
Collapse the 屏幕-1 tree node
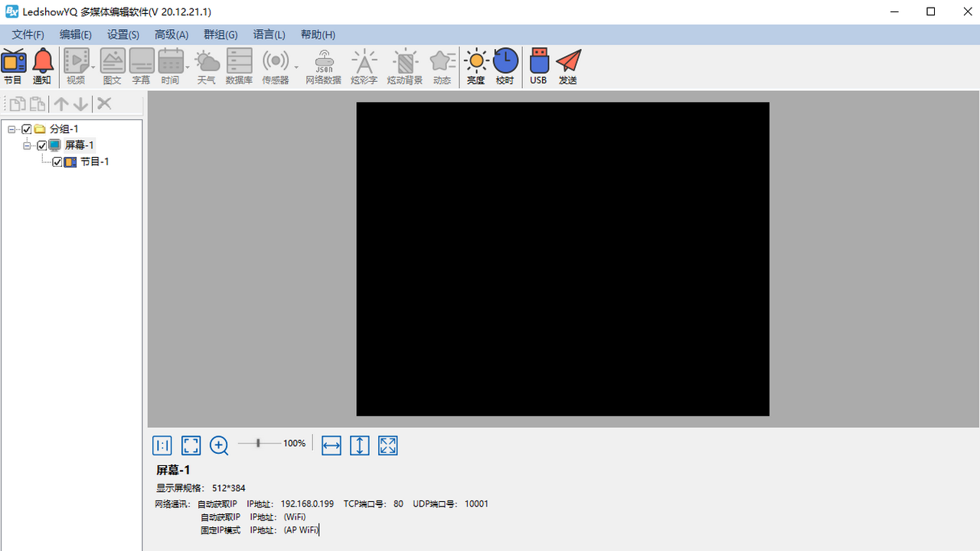(x=28, y=145)
